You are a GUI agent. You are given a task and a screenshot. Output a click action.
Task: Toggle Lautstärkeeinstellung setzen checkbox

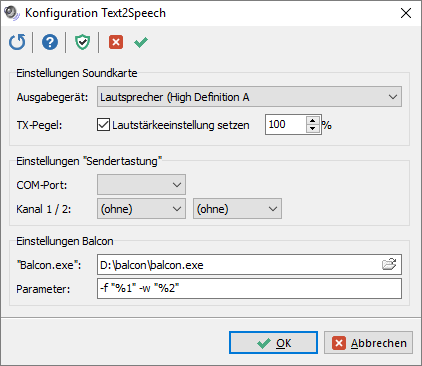point(103,125)
